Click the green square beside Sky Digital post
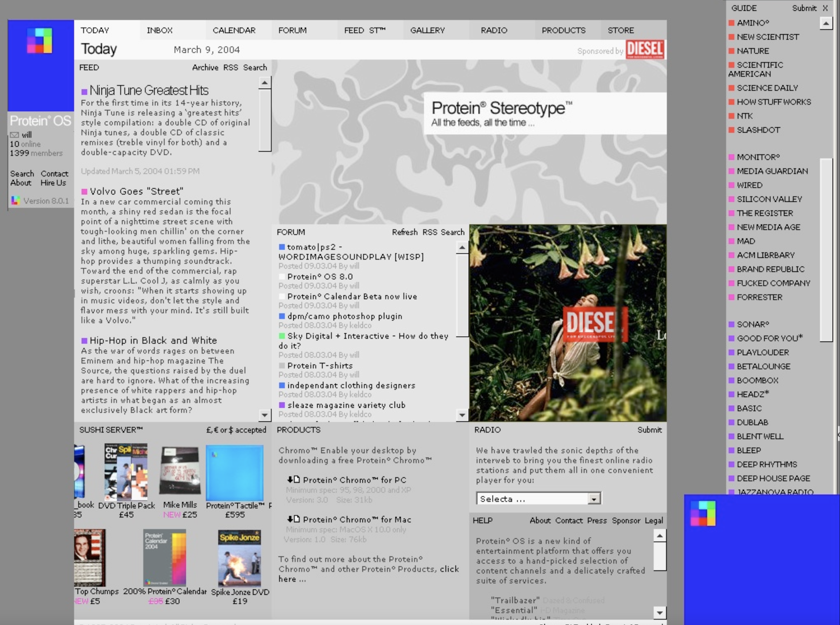The width and height of the screenshot is (840, 625). (x=282, y=336)
